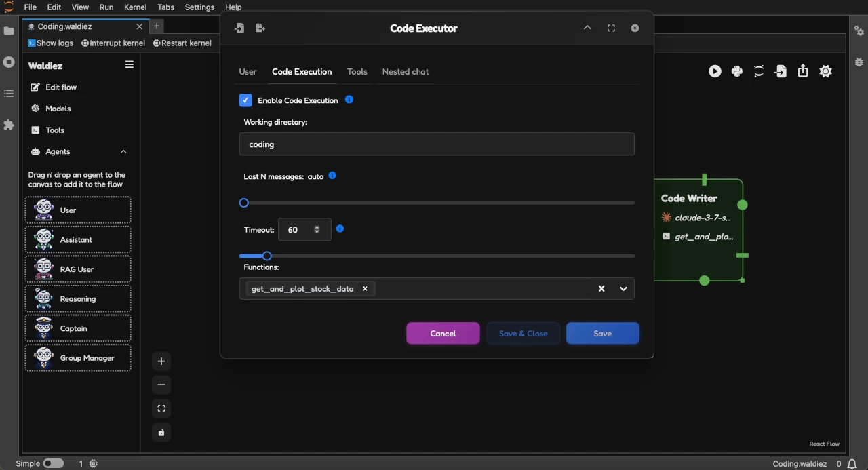Click the export agent icon in dialog header
Viewport: 868px width, 470px height.
pos(260,28)
